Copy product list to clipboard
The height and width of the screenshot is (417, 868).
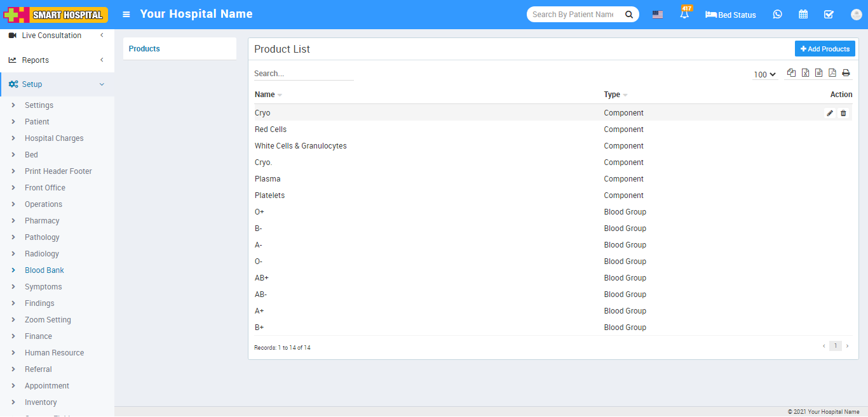791,73
